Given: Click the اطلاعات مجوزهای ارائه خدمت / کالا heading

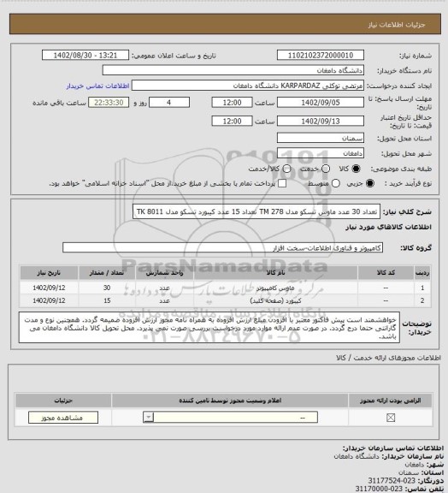Looking at the screenshot, I should [x=388, y=358].
